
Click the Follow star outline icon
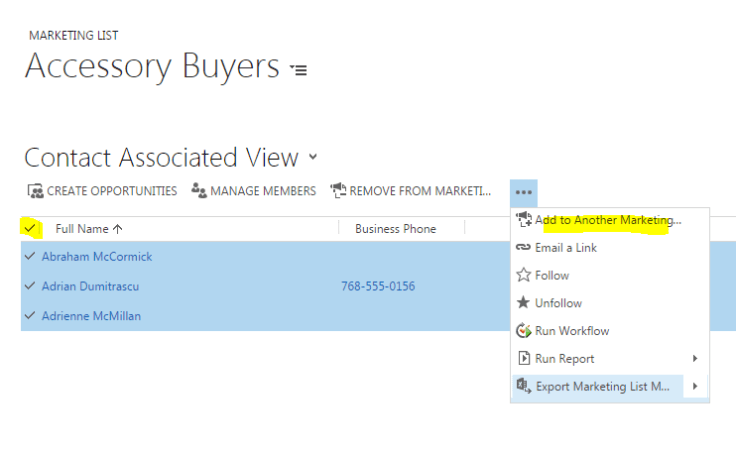[x=522, y=276]
